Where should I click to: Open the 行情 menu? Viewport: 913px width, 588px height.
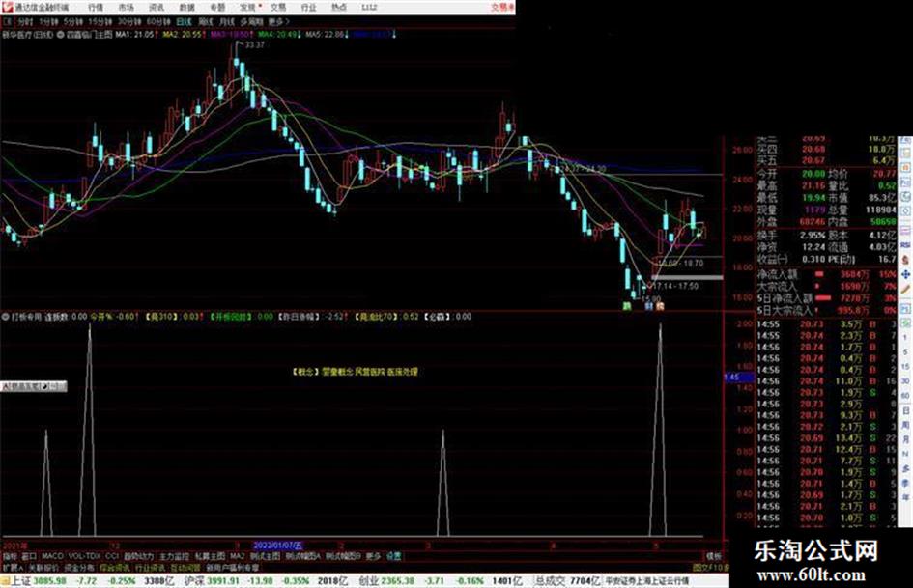(96, 8)
